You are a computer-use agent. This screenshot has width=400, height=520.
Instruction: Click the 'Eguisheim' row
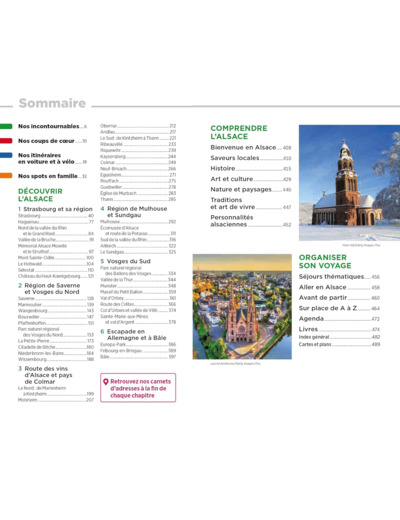tap(138, 175)
